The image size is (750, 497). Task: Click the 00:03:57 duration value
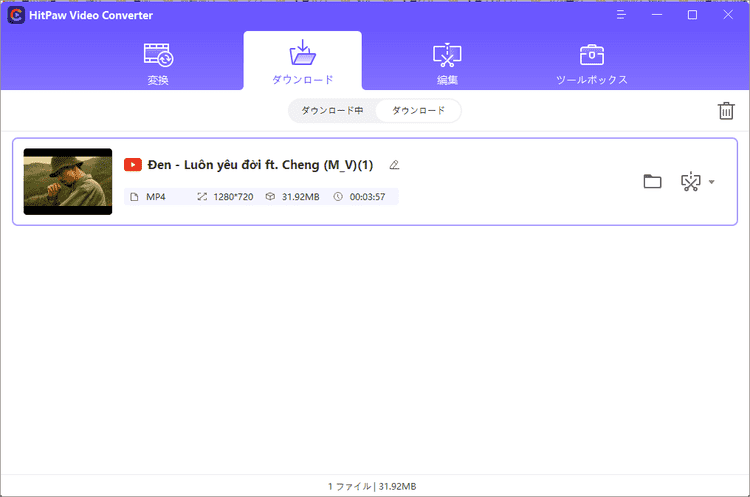367,197
